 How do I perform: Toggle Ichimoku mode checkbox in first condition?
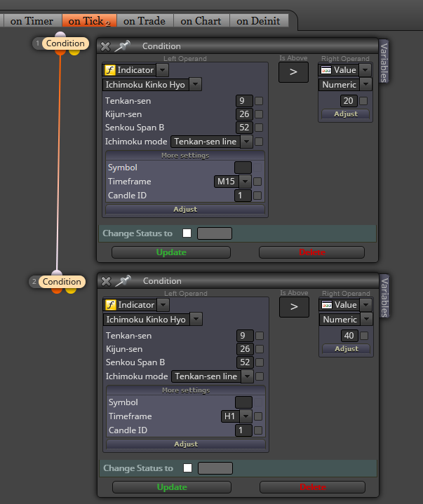click(259, 142)
